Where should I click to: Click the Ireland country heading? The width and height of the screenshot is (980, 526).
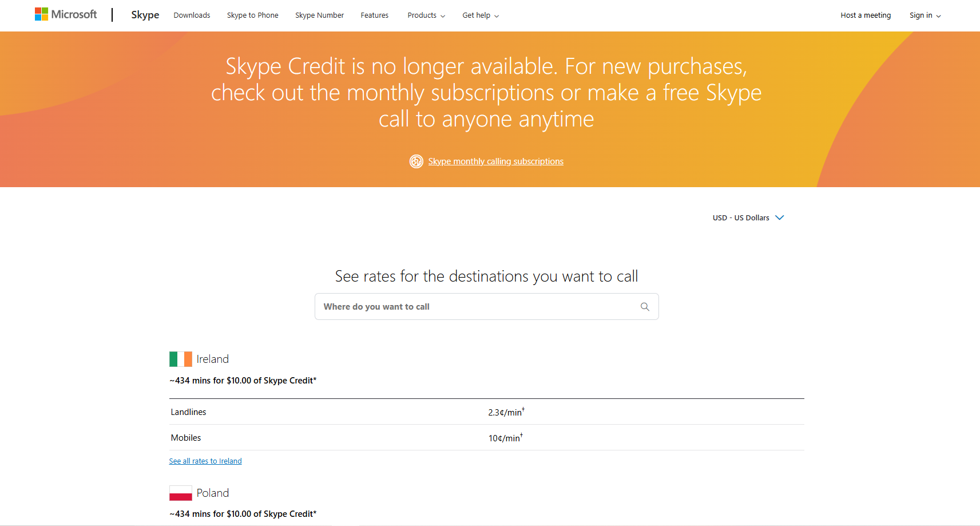pyautogui.click(x=213, y=359)
